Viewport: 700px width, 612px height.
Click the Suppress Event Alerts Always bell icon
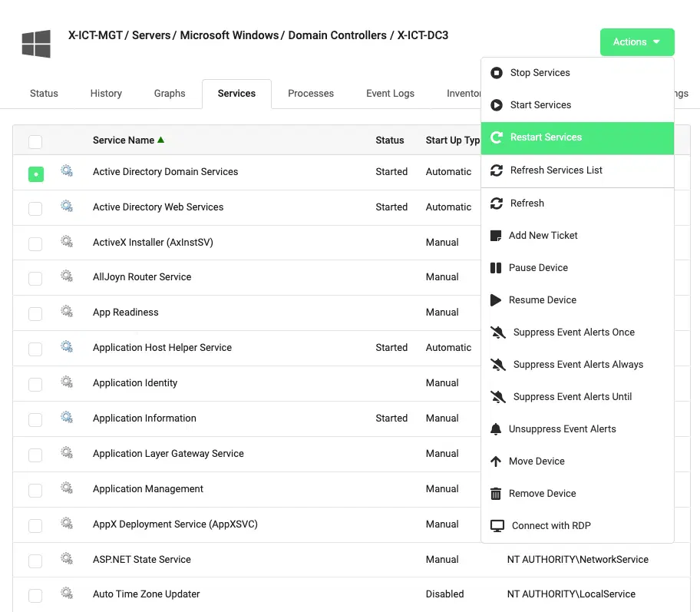tap(498, 365)
